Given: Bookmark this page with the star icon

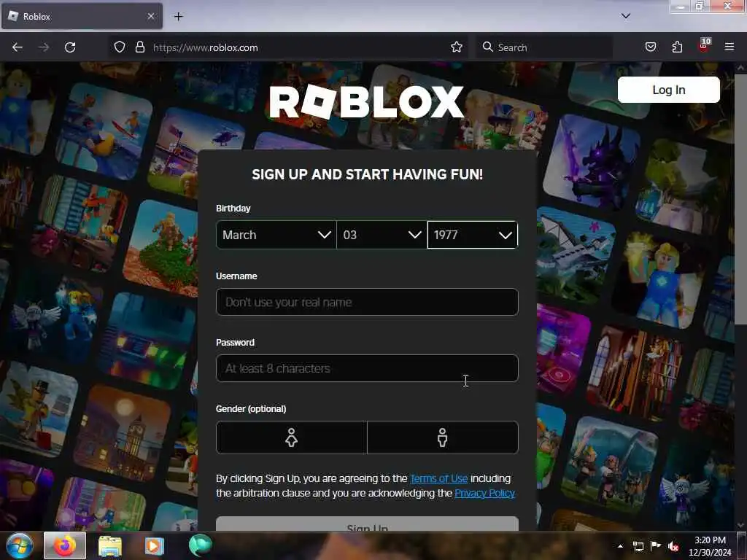Looking at the screenshot, I should pyautogui.click(x=457, y=47).
